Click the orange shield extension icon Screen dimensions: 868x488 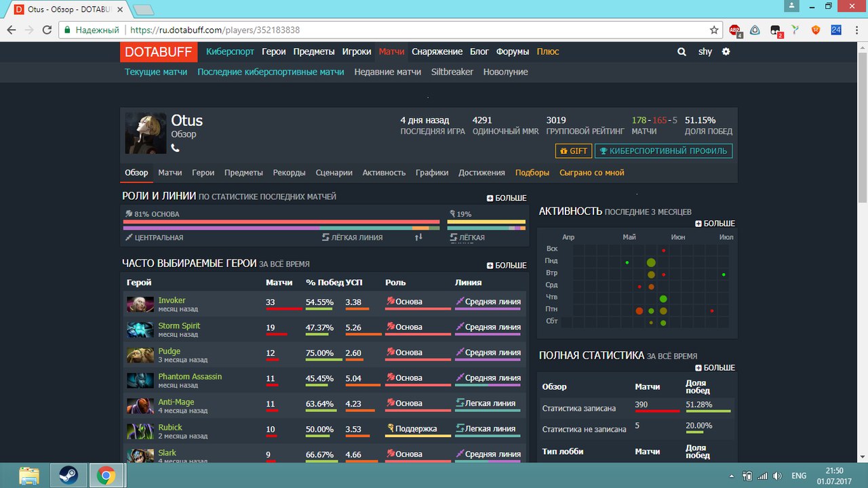(x=816, y=30)
